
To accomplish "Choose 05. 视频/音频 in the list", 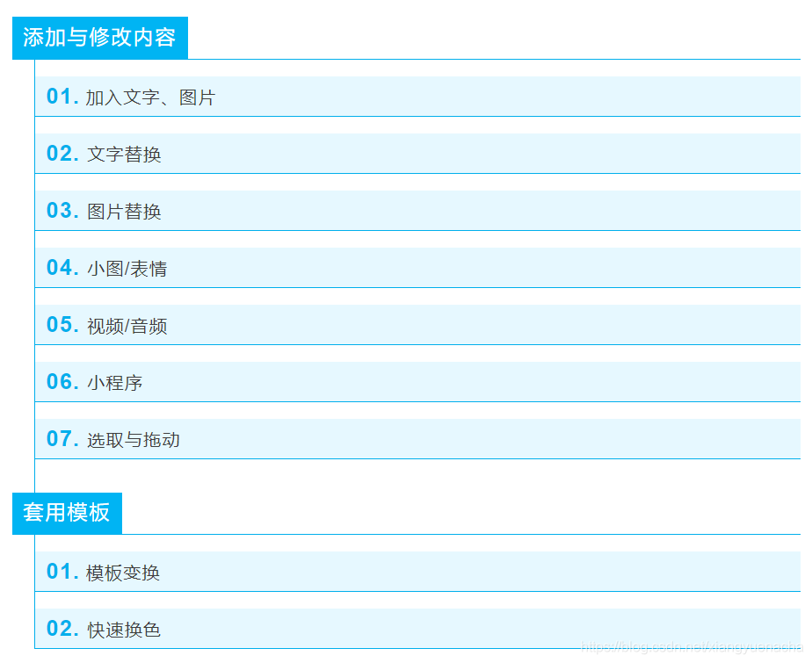I will (417, 325).
